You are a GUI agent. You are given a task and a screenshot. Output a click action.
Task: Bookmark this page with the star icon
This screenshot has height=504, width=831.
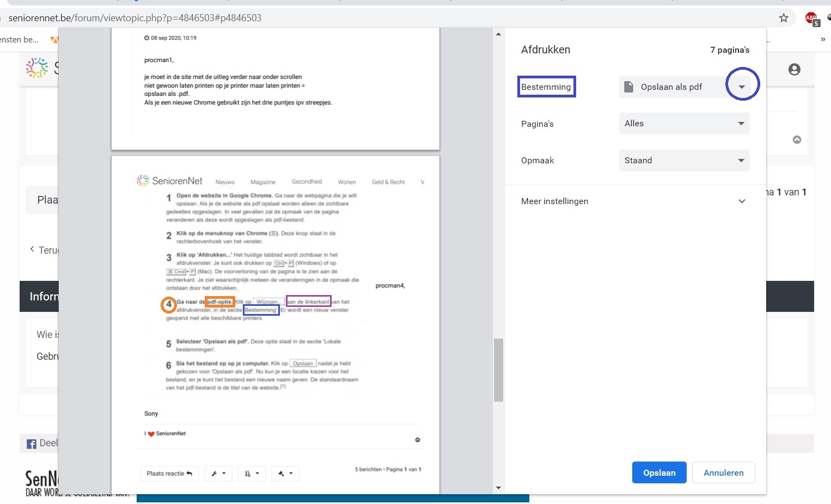[x=784, y=18]
